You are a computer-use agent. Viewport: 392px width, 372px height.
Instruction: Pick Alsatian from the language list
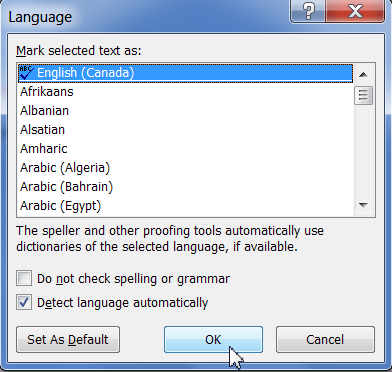[186, 130]
